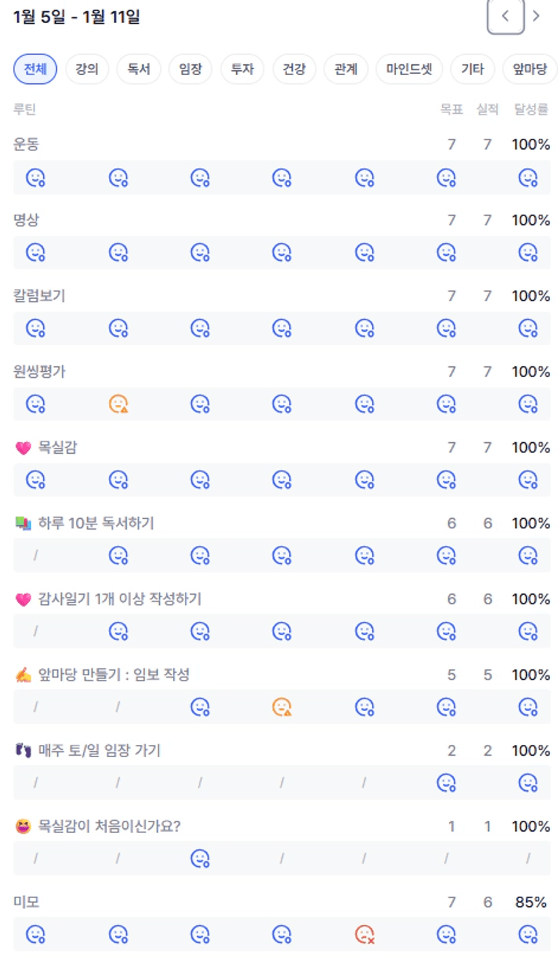The height and width of the screenshot is (959, 560).
Task: Toggle the first empty slash slot in 하루 10분 독서하기
Action: (35, 556)
